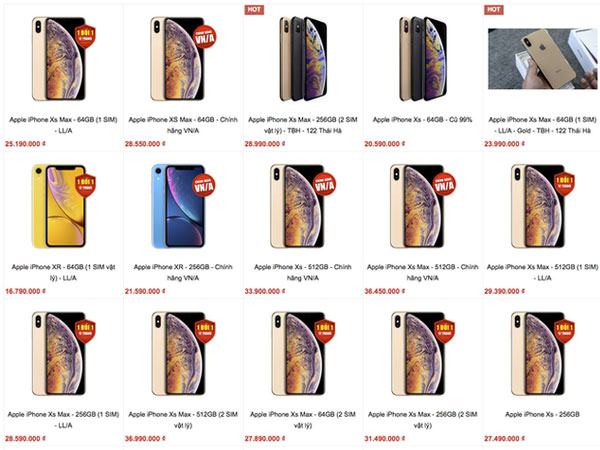600x450 pixels.
Task: Click the VN/A badge on the iPhone Xs 512GB
Action: click(324, 184)
